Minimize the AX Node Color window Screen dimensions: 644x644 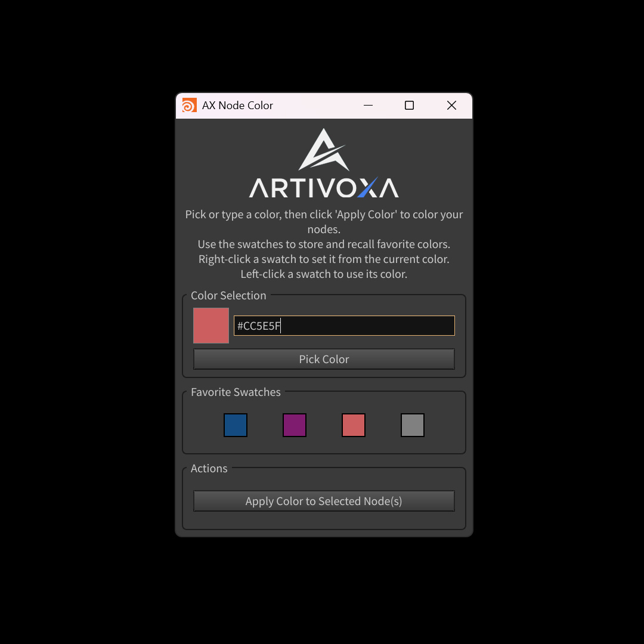369,106
